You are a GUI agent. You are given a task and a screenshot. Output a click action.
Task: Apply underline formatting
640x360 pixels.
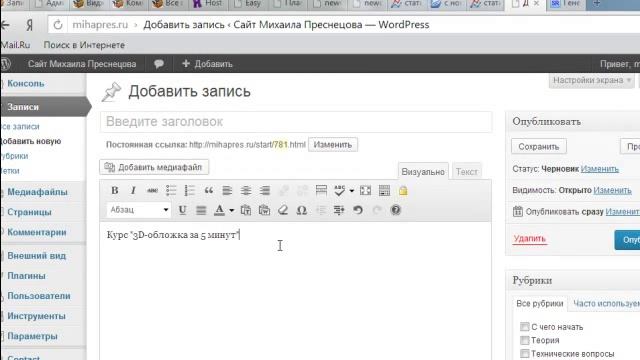point(182,210)
